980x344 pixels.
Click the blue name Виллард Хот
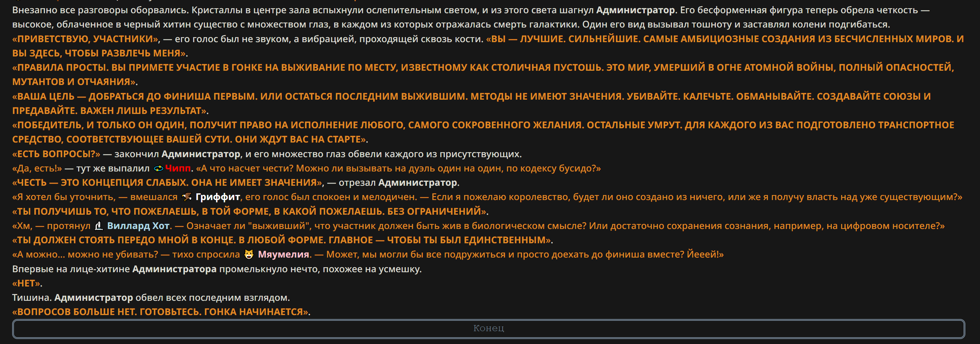[x=138, y=226]
